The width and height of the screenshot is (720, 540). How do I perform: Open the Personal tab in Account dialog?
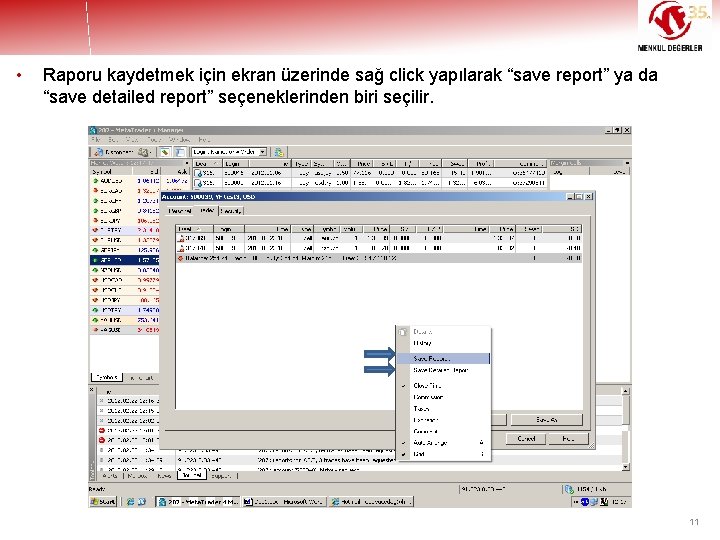(180, 211)
